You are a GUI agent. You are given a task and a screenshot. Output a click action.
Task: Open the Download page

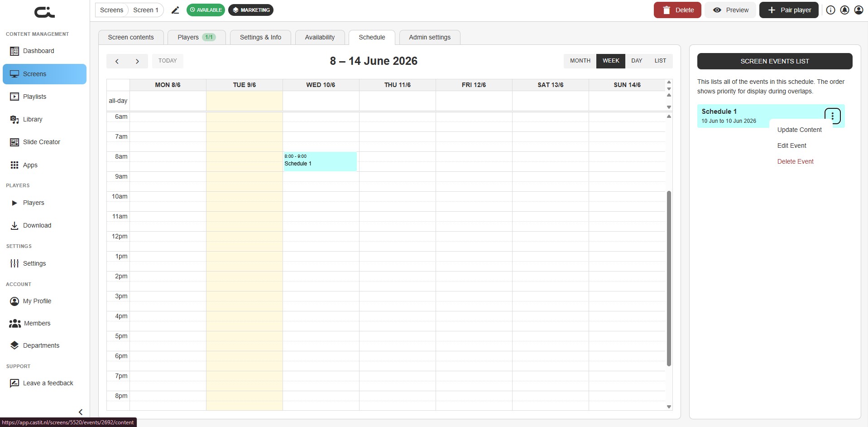pos(44,225)
